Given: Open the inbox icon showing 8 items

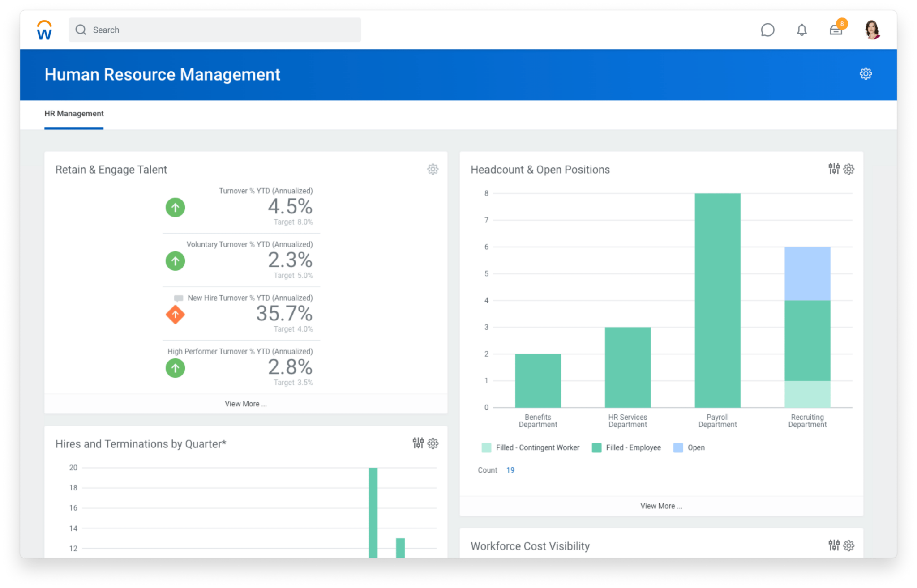Looking at the screenshot, I should coord(836,30).
